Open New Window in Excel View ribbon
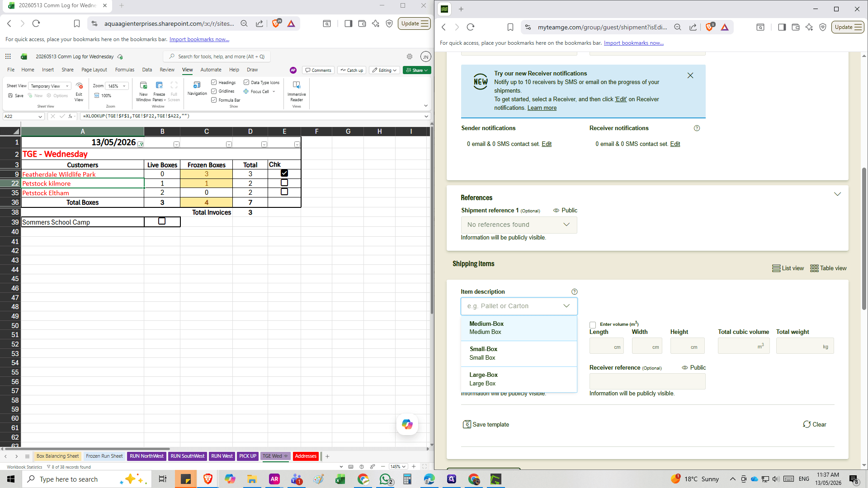 [143, 91]
